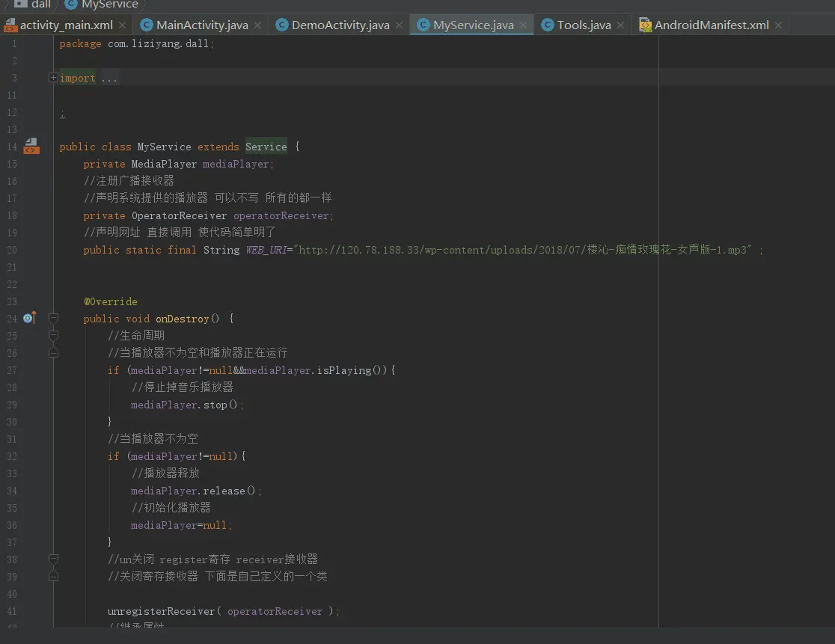Click the onDestroy method name
Viewport: 835px width, 644px height.
pyautogui.click(x=182, y=319)
